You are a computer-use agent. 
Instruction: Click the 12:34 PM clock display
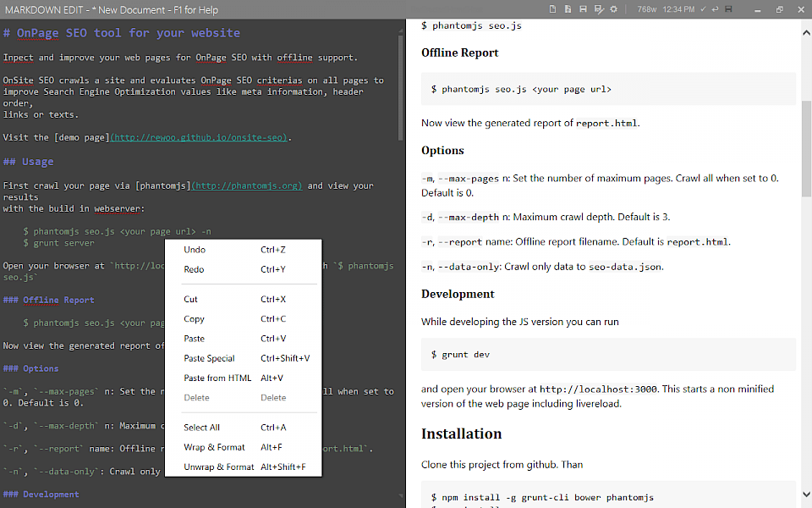click(x=678, y=9)
